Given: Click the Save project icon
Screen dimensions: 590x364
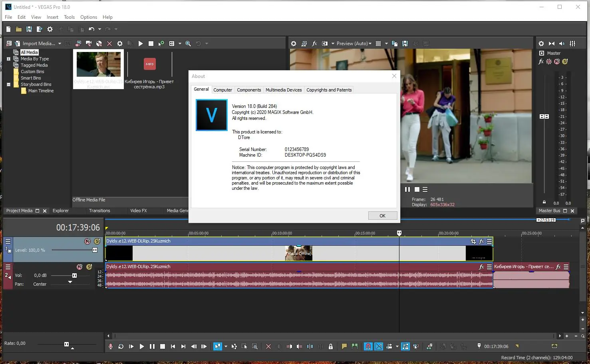Looking at the screenshot, I should pos(29,29).
